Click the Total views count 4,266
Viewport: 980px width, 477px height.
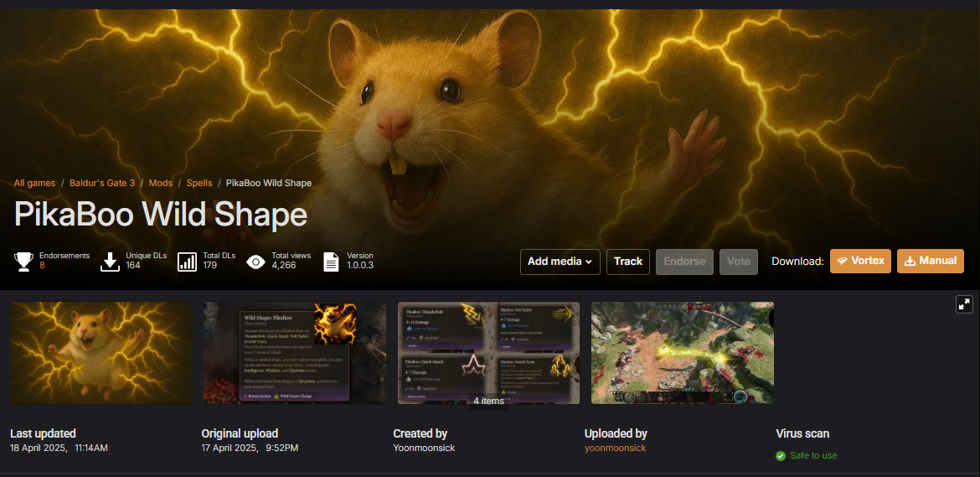point(284,265)
